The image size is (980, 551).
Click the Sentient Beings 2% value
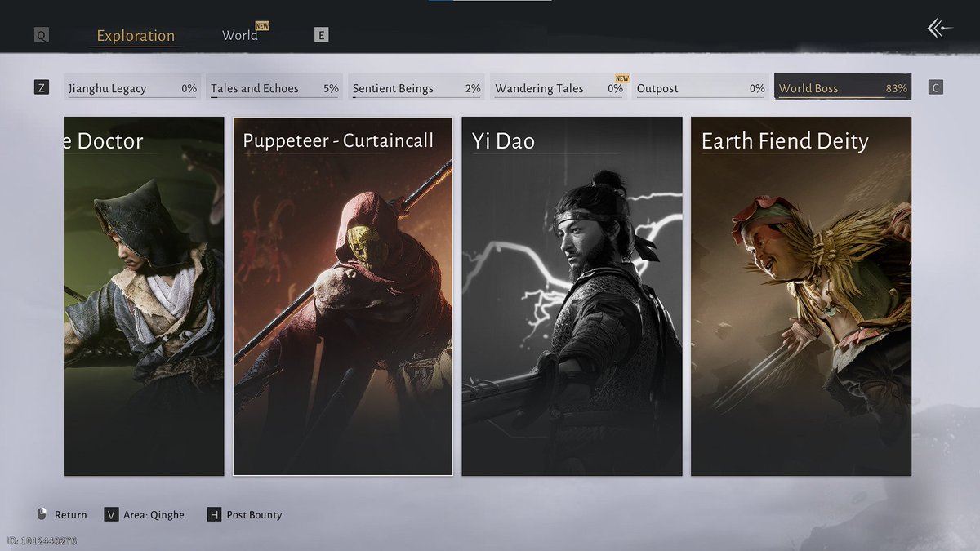tap(473, 88)
